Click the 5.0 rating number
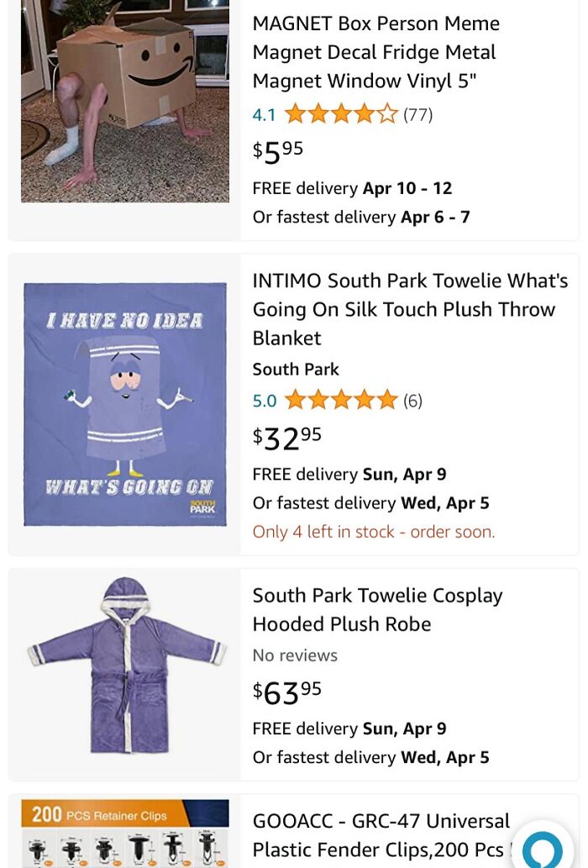The image size is (588, 868). coord(264,401)
